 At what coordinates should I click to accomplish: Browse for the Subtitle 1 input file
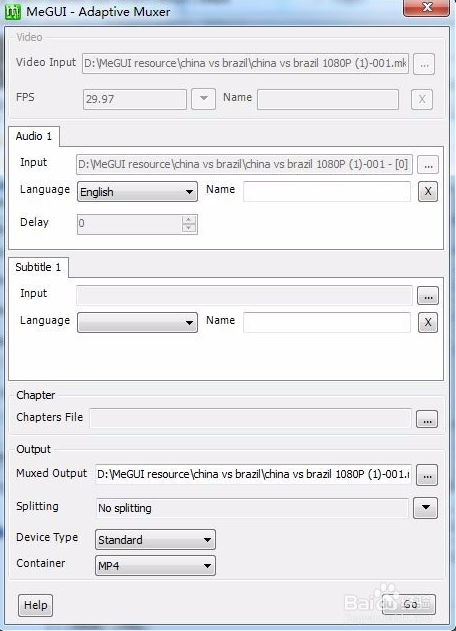(x=428, y=296)
